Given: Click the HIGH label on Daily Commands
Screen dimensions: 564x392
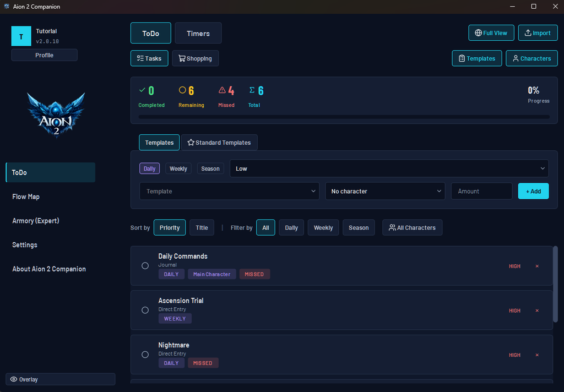Looking at the screenshot, I should click(515, 266).
